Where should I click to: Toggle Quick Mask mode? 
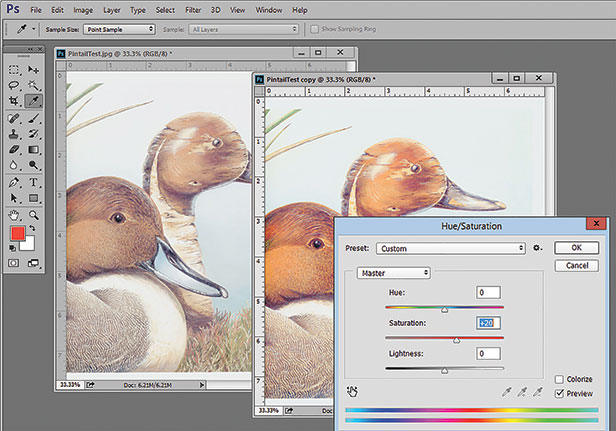click(x=14, y=263)
